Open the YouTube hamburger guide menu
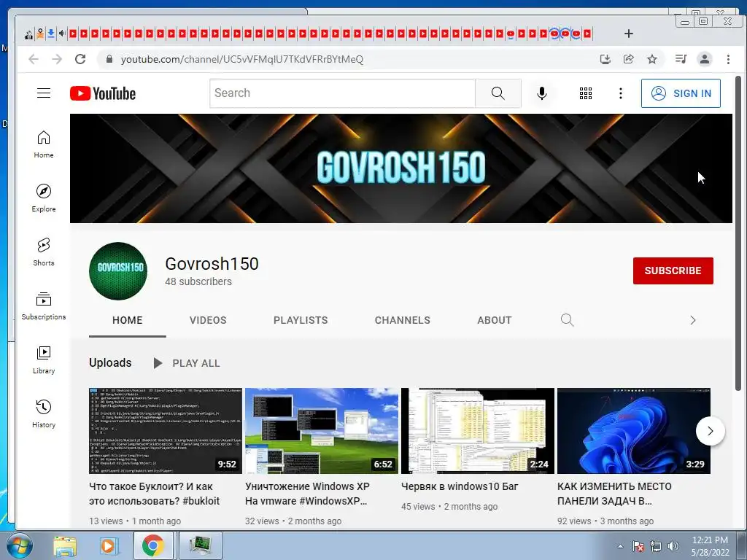 click(44, 93)
